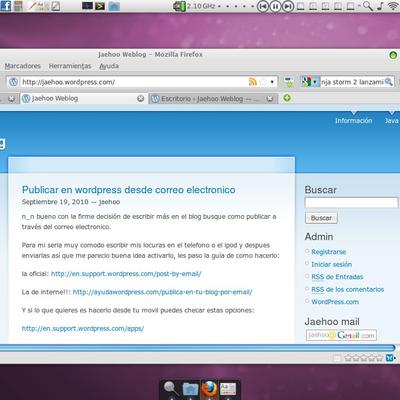The height and width of the screenshot is (400, 400).
Task: Close the Escritorio ‹ Jaehoo Weblog tab
Action: coord(270,99)
